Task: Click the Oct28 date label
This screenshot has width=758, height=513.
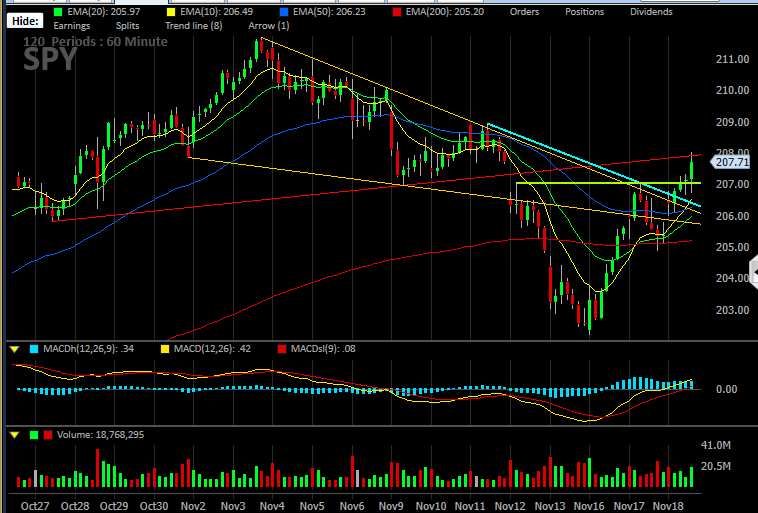Action: [x=75, y=506]
